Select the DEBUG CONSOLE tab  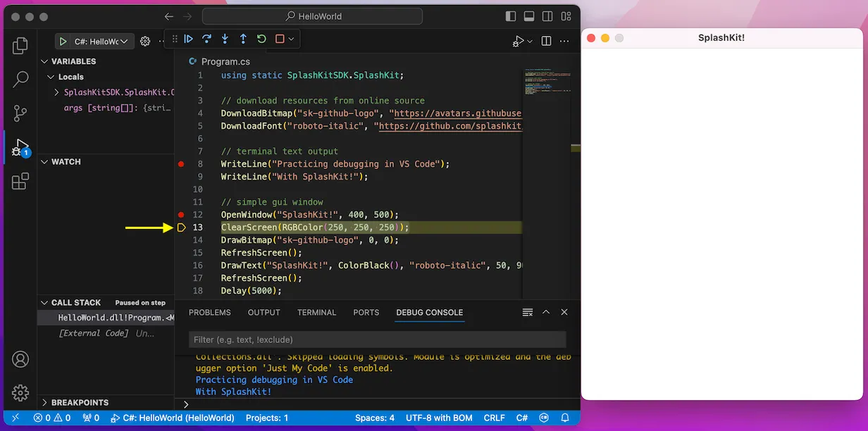pyautogui.click(x=430, y=313)
